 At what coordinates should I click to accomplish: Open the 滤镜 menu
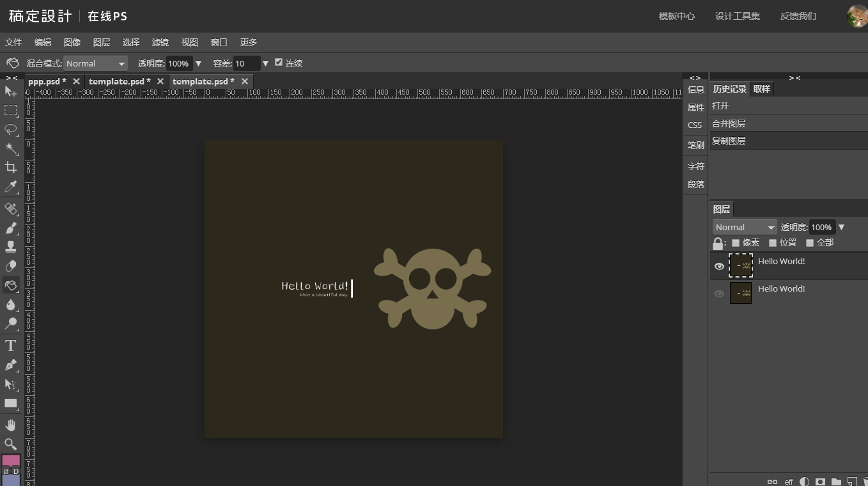(x=160, y=42)
